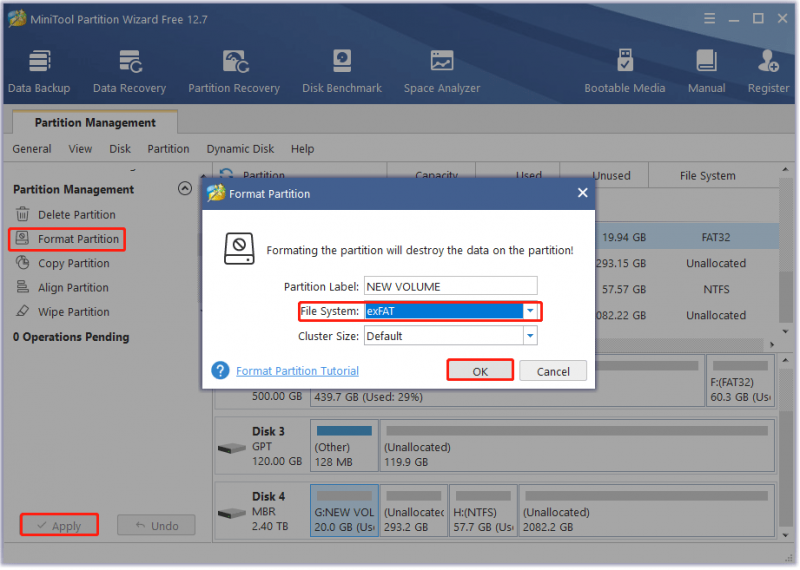Collapse the Partition Management sidebar section
Viewport: 800px width, 570px height.
tap(185, 189)
